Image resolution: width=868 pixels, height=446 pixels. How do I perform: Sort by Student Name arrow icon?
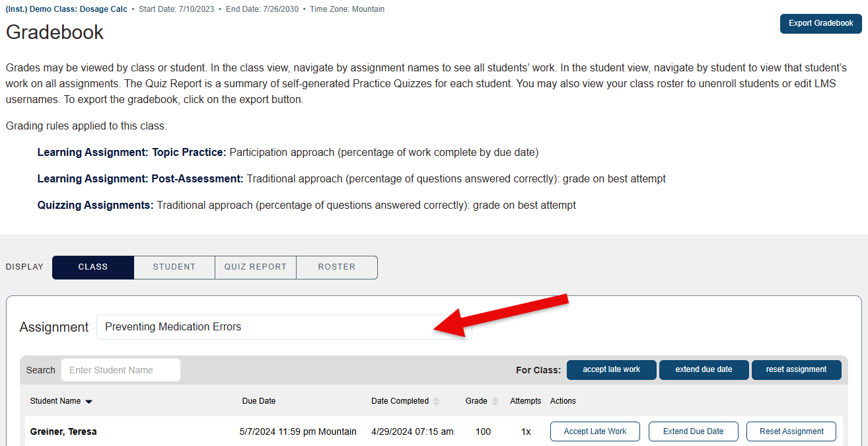tap(89, 402)
